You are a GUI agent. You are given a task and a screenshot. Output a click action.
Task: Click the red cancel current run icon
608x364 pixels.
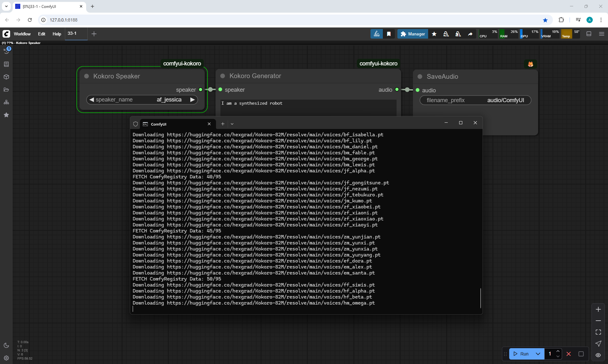tap(569, 354)
